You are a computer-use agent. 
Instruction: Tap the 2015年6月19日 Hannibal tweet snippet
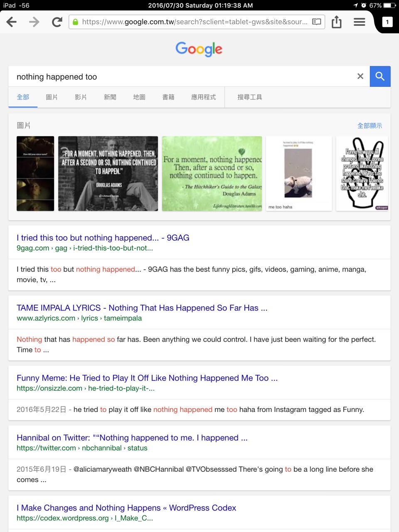pos(195,475)
